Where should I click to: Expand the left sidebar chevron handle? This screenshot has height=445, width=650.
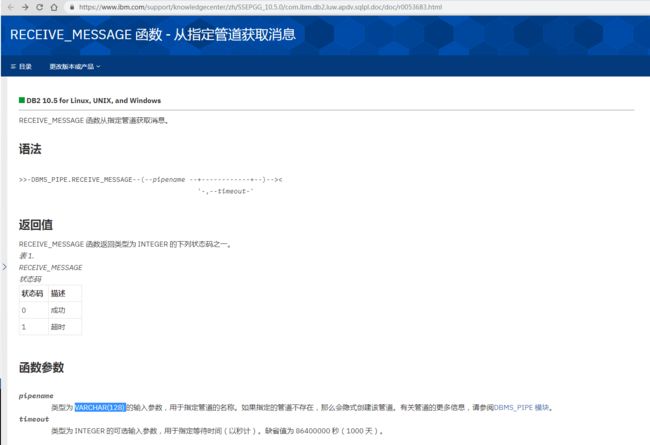[x=5, y=267]
